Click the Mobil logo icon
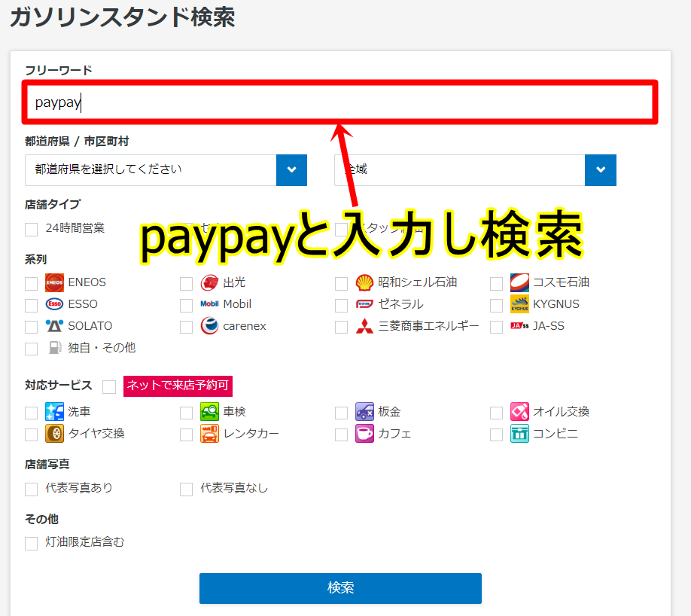The height and width of the screenshot is (616, 691). pos(209,304)
